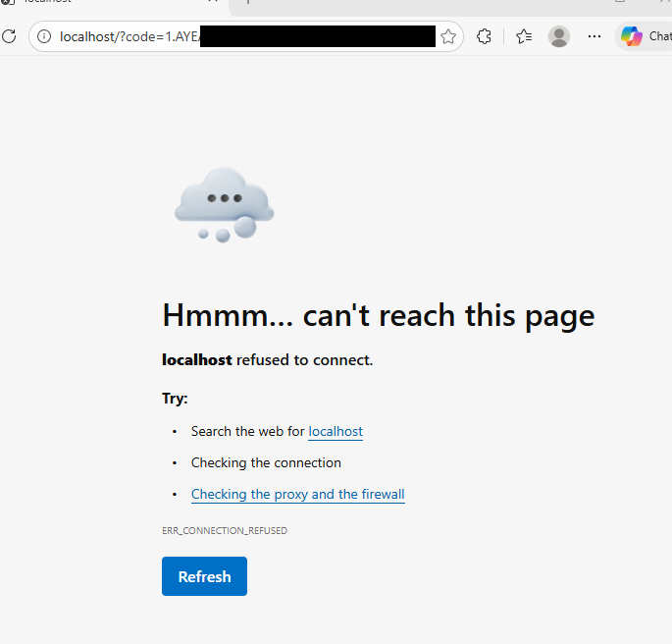Open the Favorites list icon
This screenshot has height=644, width=672.
524,37
